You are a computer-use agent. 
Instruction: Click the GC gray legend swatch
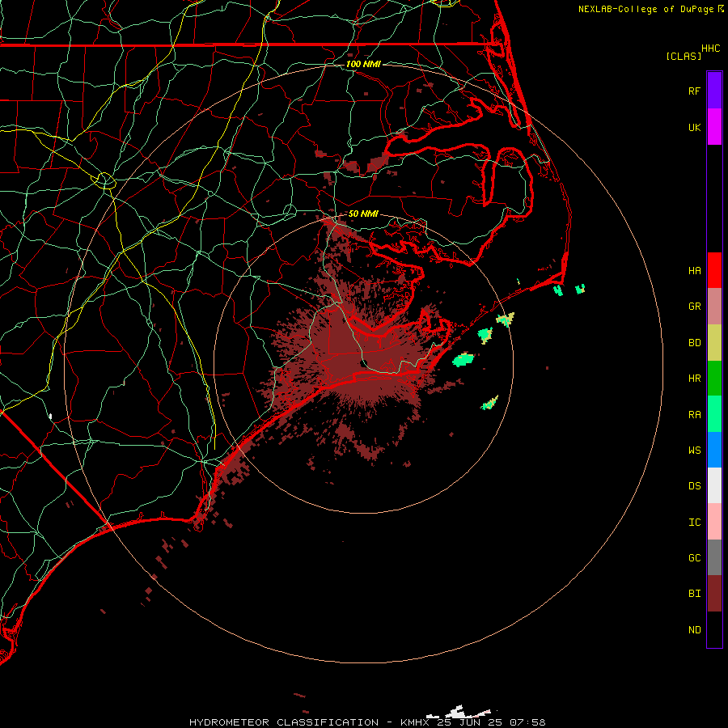pyautogui.click(x=714, y=557)
